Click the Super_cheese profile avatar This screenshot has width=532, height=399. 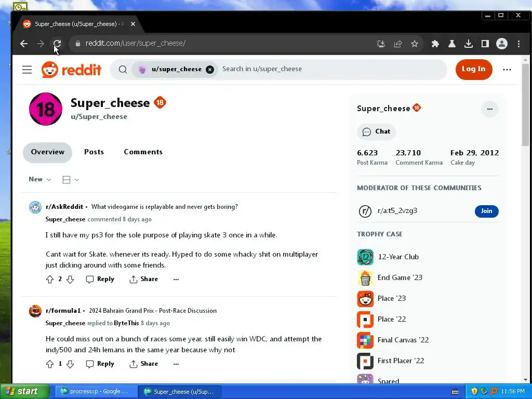pos(46,109)
